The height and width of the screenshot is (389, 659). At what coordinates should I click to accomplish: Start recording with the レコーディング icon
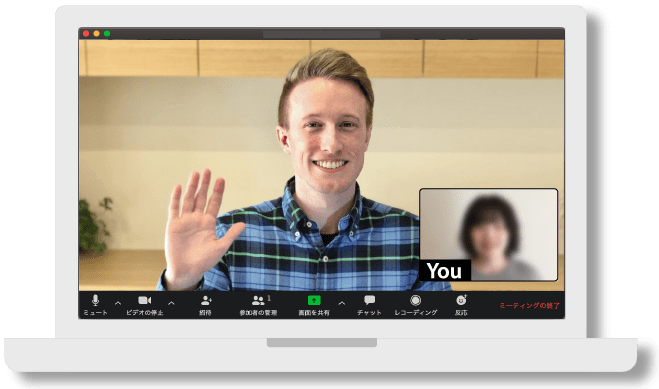click(x=415, y=300)
